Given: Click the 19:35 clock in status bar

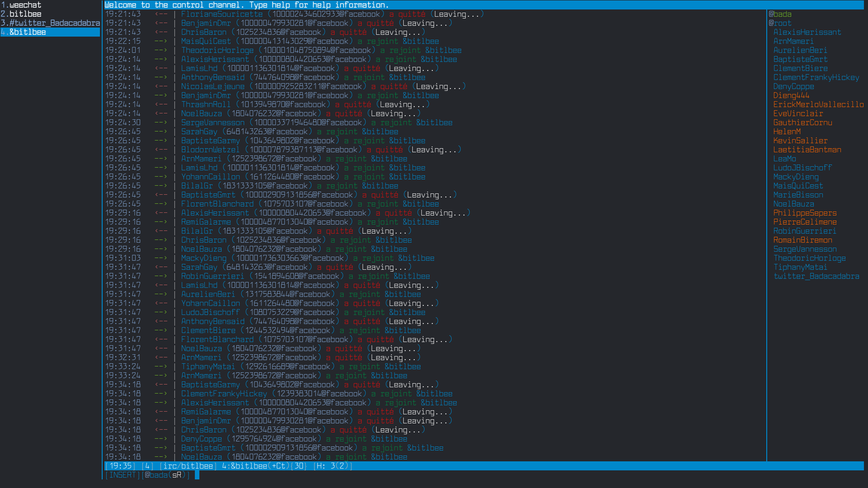Looking at the screenshot, I should coord(120,466).
